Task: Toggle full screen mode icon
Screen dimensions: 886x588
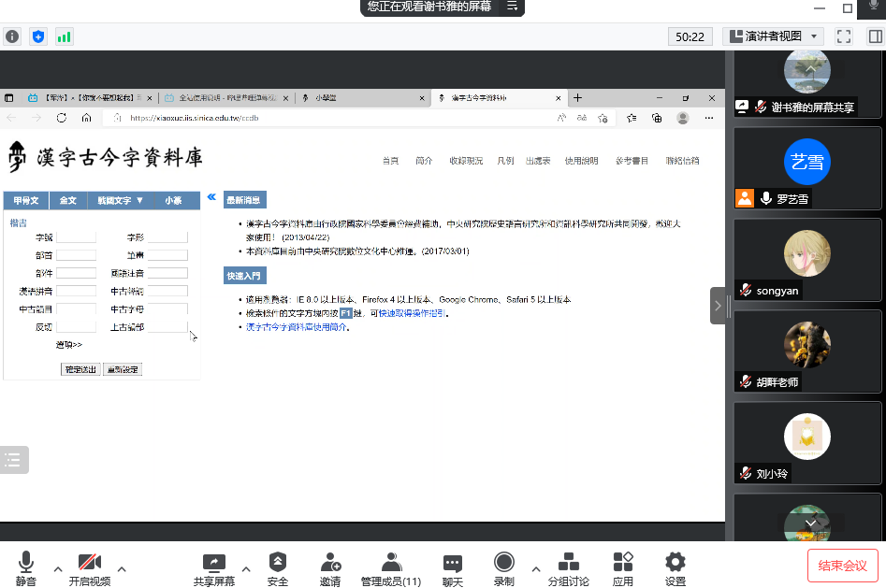Action: coord(844,36)
